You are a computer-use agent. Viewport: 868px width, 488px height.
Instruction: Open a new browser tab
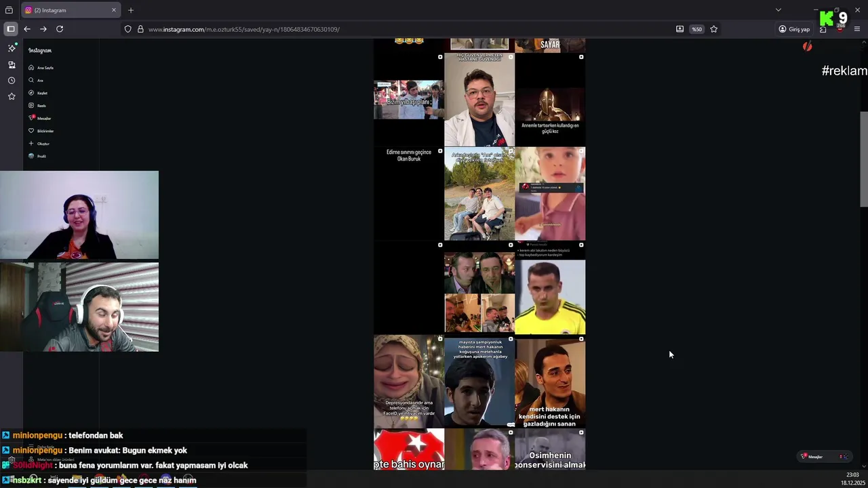pos(131,10)
